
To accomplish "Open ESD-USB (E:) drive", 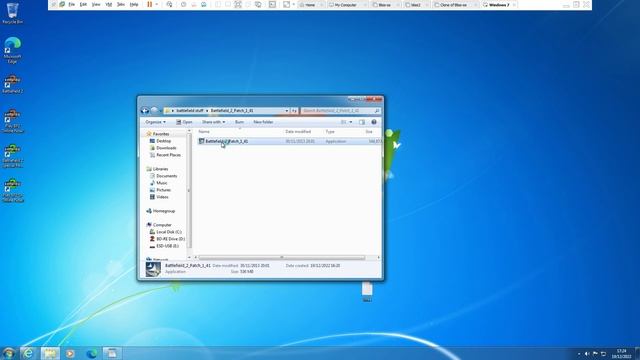I will coord(164,246).
